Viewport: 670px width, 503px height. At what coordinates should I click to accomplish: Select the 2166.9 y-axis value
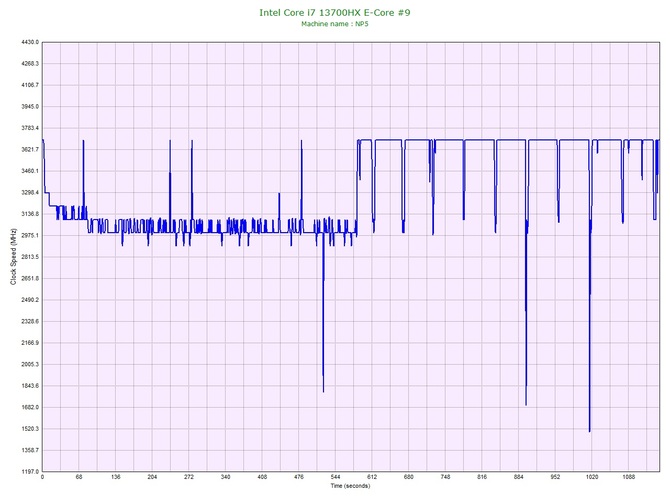(x=30, y=343)
